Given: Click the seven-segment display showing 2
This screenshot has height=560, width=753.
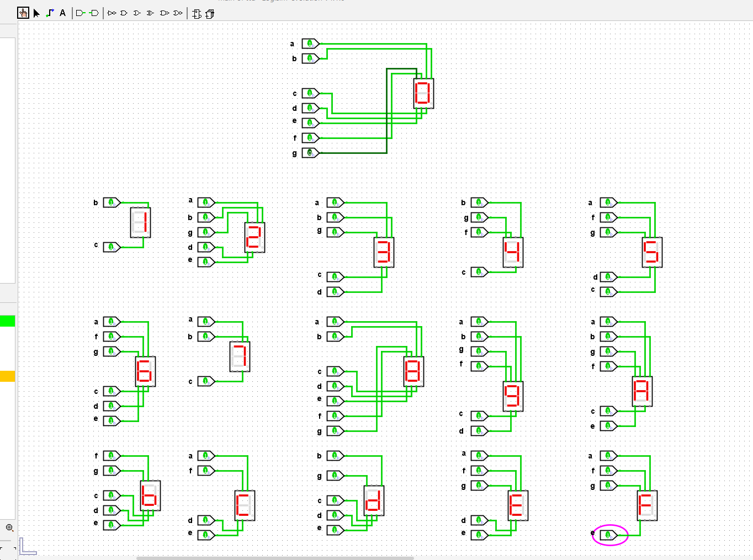Looking at the screenshot, I should tap(254, 237).
